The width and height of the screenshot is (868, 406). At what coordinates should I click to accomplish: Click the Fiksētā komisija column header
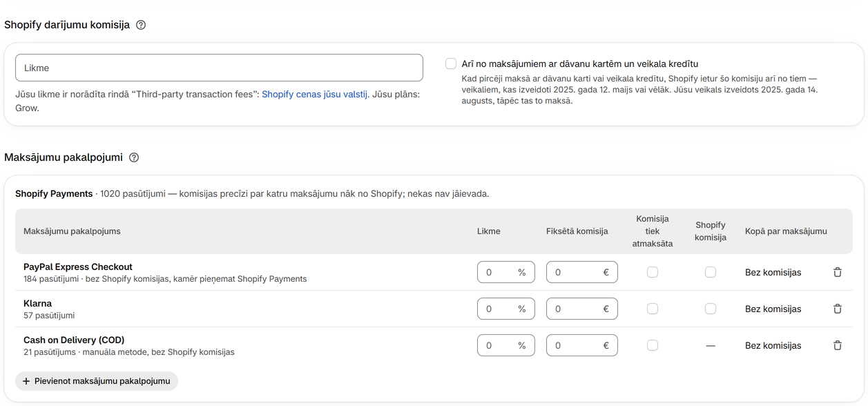(577, 231)
